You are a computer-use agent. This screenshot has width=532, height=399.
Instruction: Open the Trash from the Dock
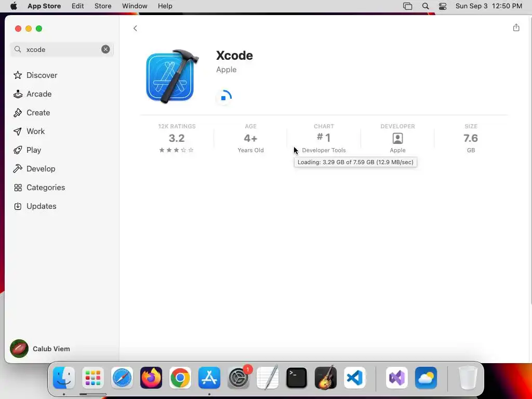point(468,378)
